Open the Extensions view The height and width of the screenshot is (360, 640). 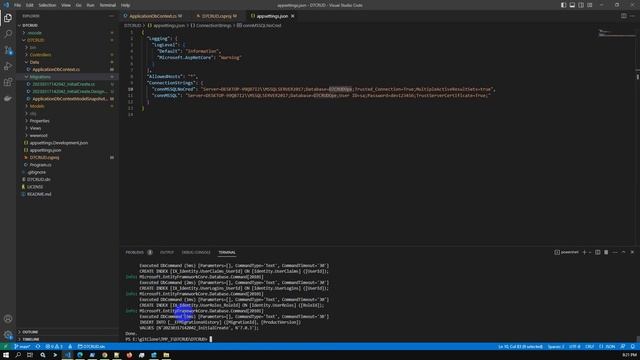[x=8, y=82]
